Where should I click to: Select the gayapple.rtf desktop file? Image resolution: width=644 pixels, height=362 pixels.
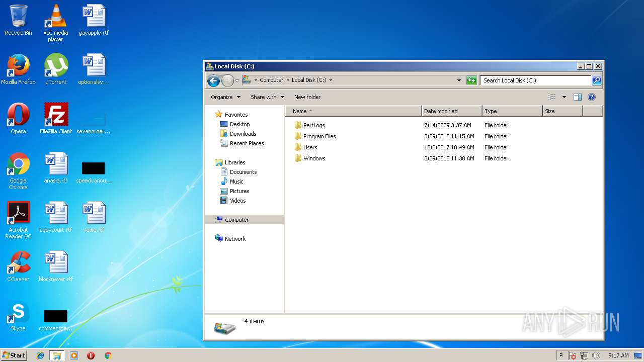94,20
